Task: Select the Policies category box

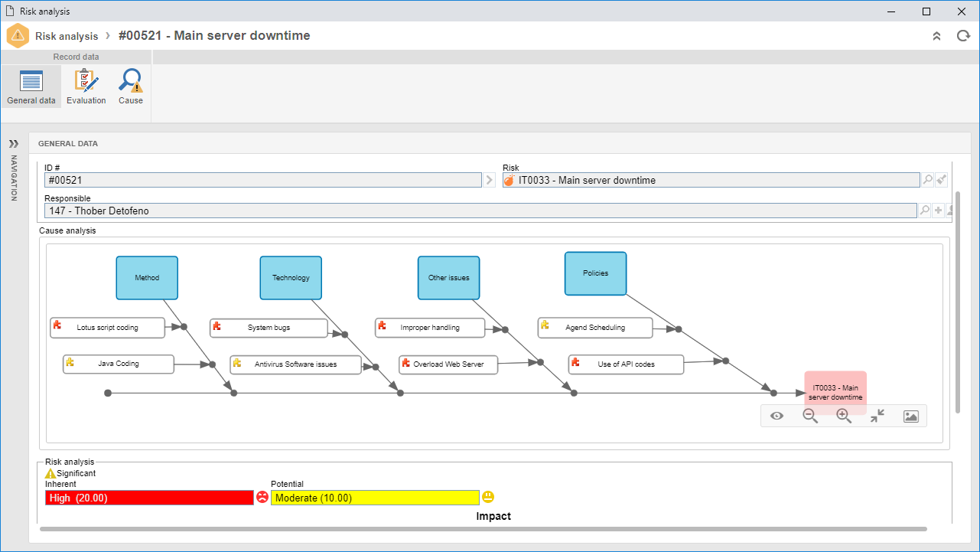Action: tap(595, 273)
